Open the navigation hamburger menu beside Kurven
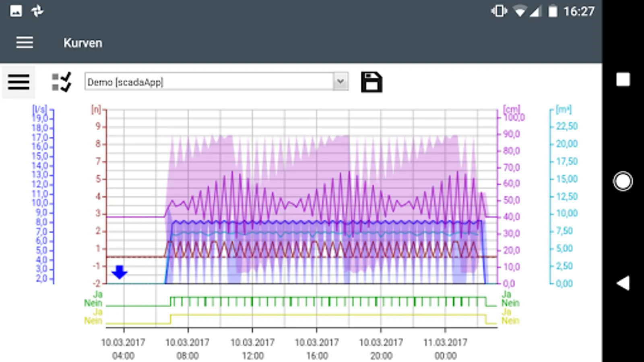 25,42
